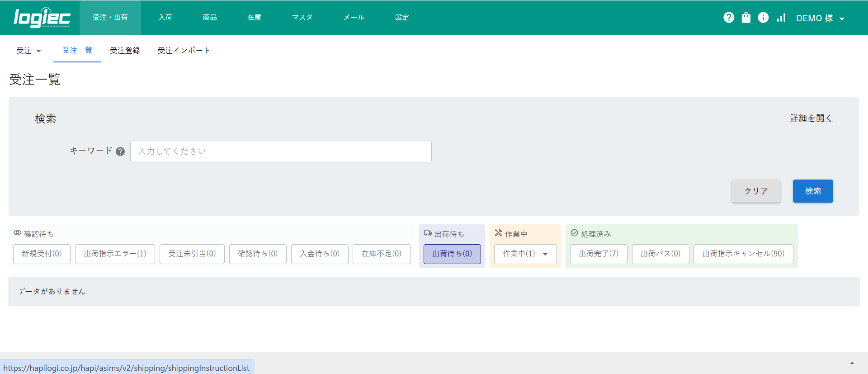Click the scroll-to-top arrow at bottom right

coord(852,363)
